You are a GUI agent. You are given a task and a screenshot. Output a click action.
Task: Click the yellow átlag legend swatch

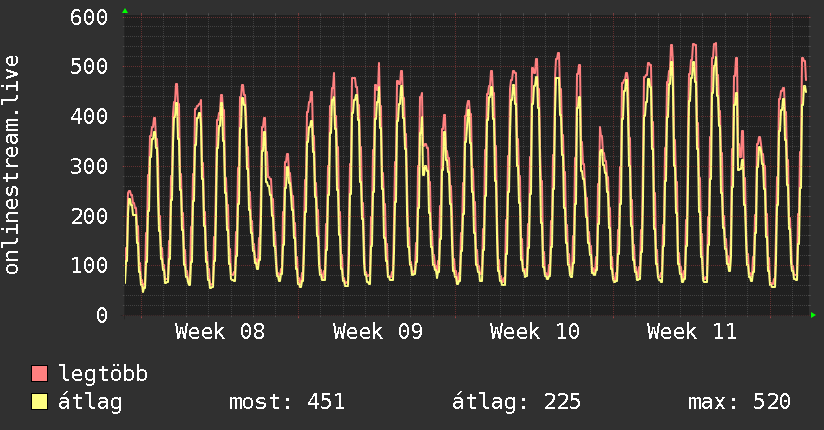click(x=39, y=402)
